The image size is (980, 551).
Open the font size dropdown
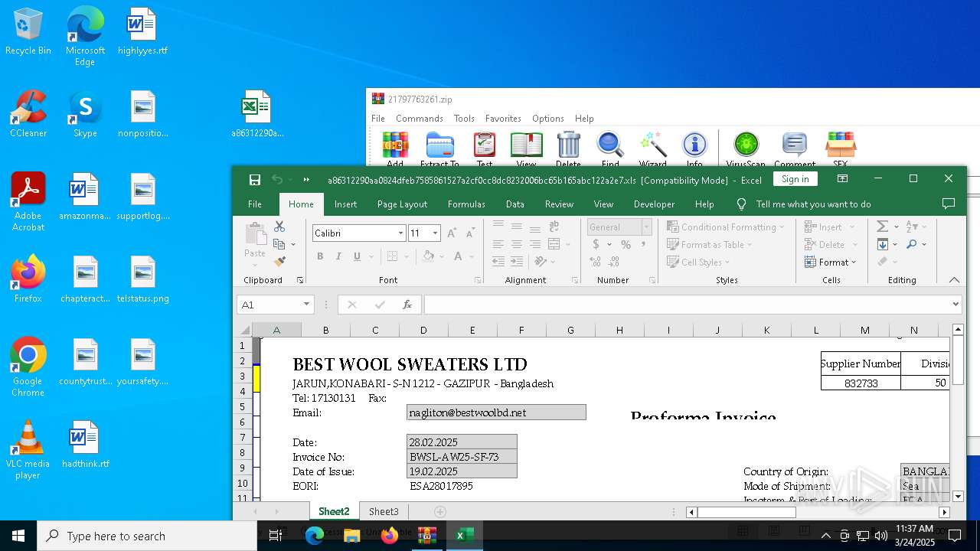436,233
